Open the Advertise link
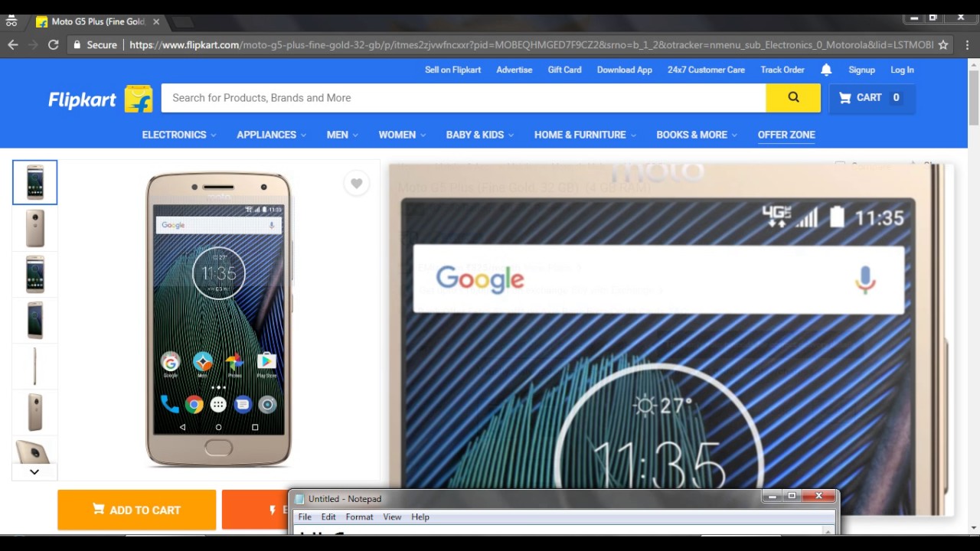 (x=514, y=70)
